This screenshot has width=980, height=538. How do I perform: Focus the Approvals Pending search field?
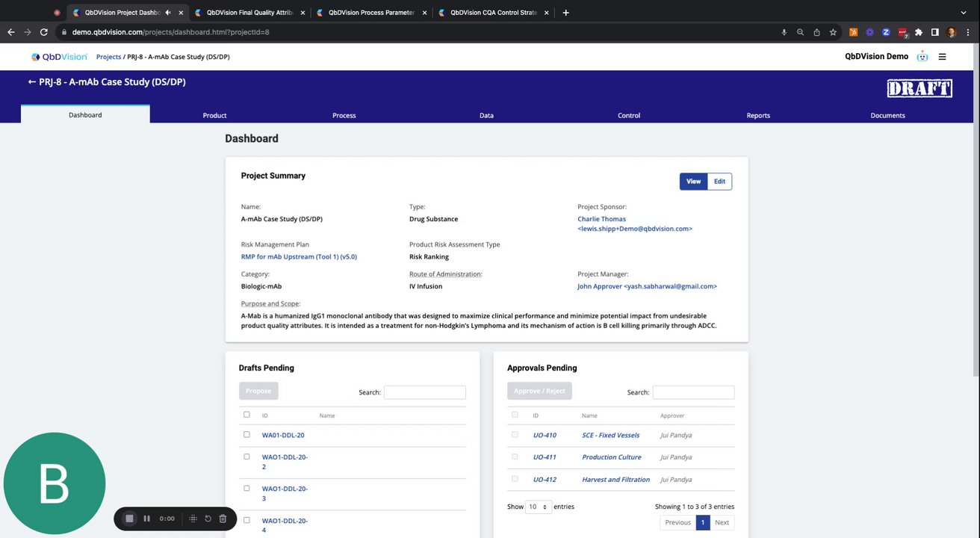coord(693,392)
